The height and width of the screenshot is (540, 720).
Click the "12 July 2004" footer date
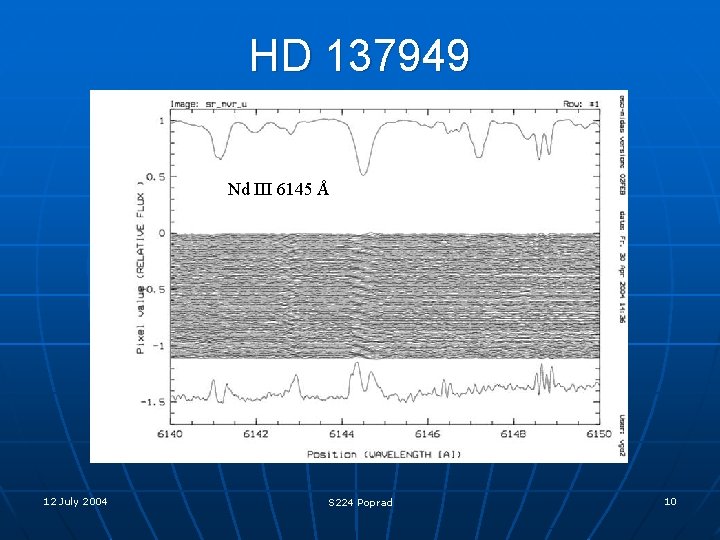(75, 501)
